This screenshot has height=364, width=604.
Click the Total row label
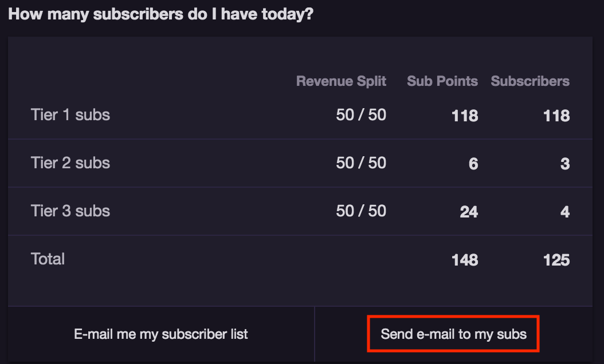coord(48,259)
